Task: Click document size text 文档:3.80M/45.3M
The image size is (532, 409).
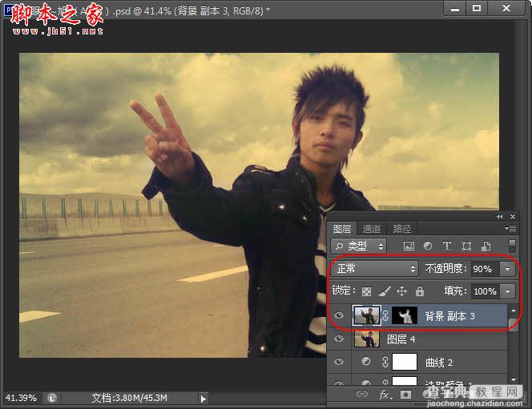Action: (129, 398)
